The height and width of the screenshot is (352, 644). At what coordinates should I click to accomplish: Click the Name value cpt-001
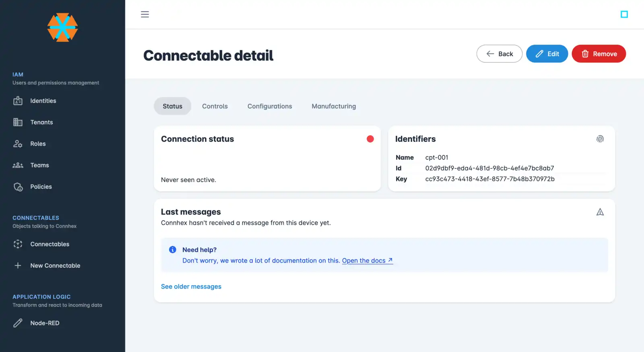(437, 157)
